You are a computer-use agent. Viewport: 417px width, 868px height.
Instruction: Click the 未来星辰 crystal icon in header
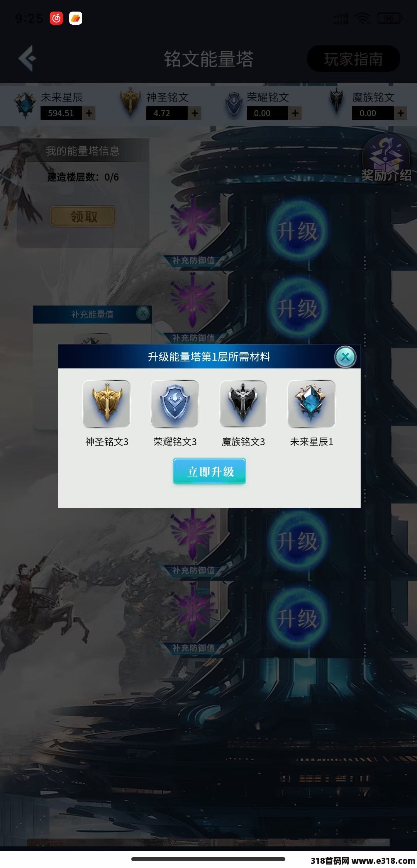click(x=25, y=105)
